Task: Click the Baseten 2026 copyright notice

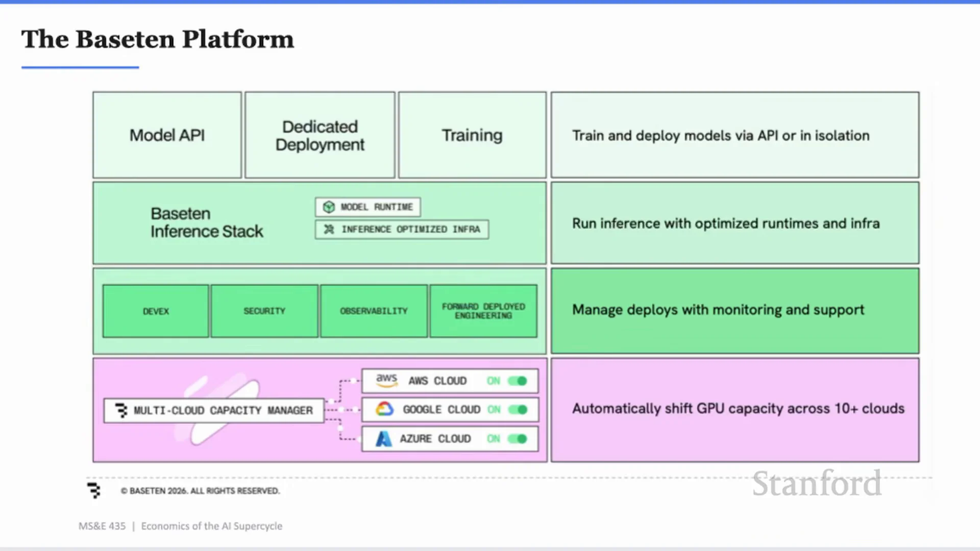Action: point(200,491)
